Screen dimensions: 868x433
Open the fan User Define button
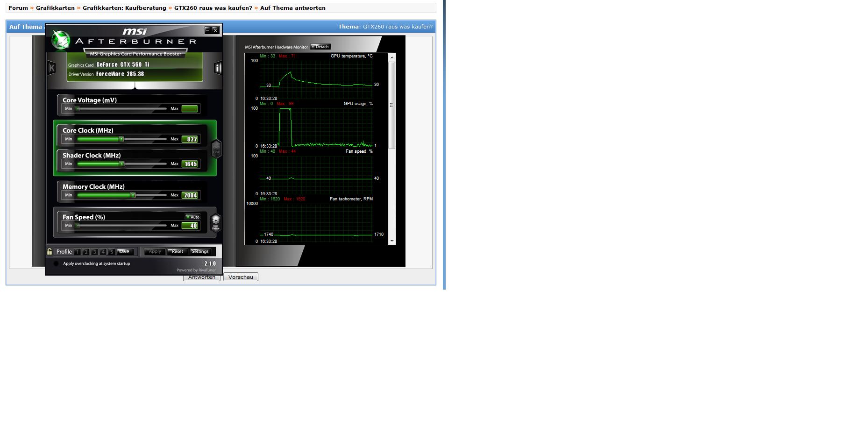215,222
